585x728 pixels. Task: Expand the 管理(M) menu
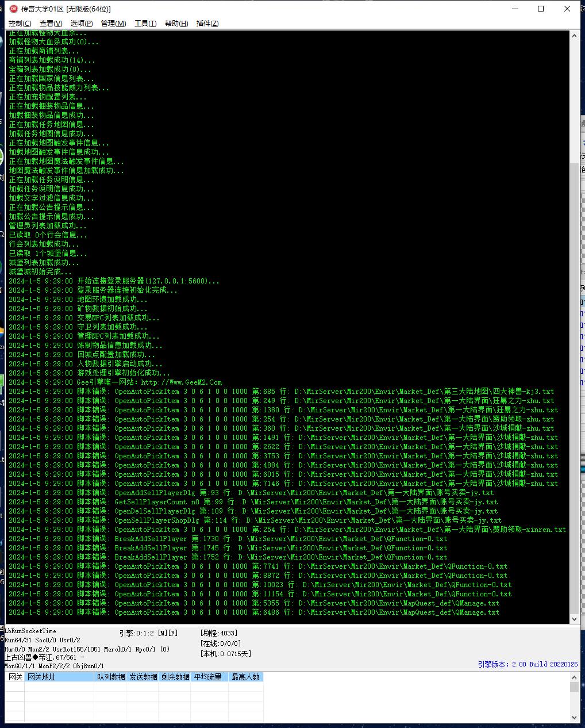coord(113,23)
